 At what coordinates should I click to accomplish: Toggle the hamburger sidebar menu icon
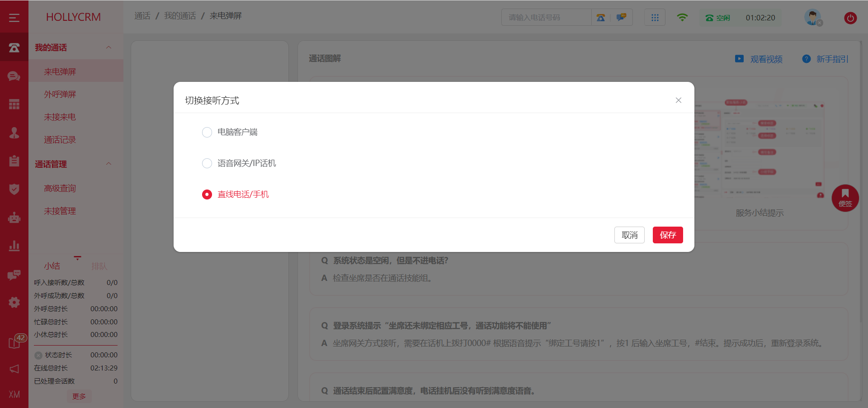(14, 18)
